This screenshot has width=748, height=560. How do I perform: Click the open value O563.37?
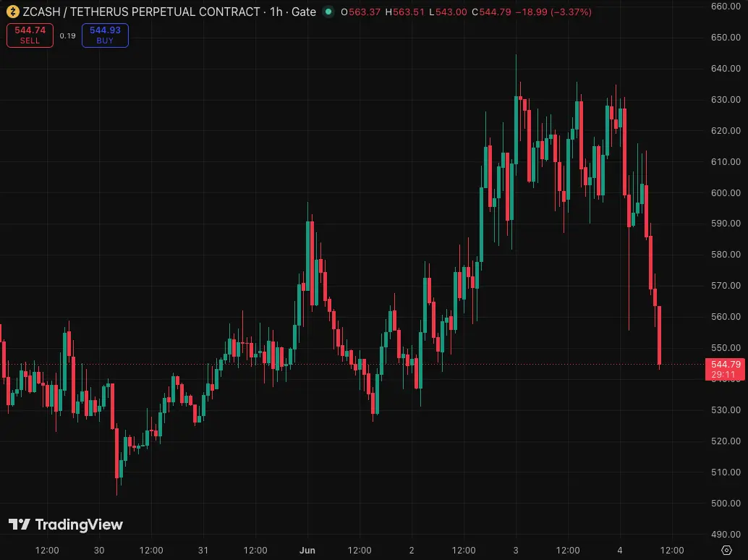(361, 12)
